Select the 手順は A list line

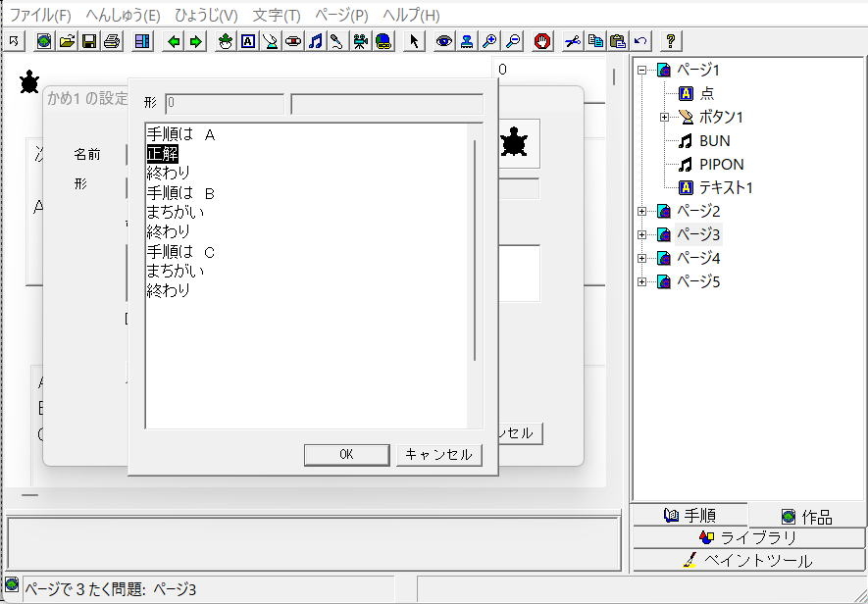(181, 134)
